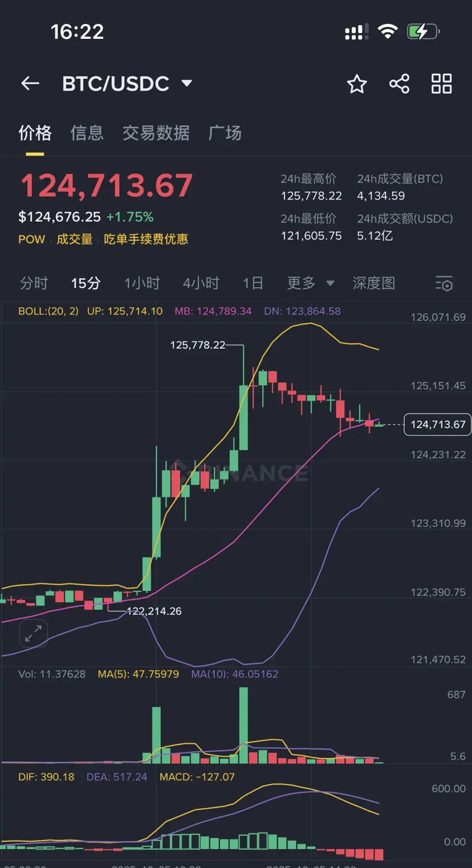
Task: Open the BTC/USDC pair dropdown arrow
Action: coord(186,84)
